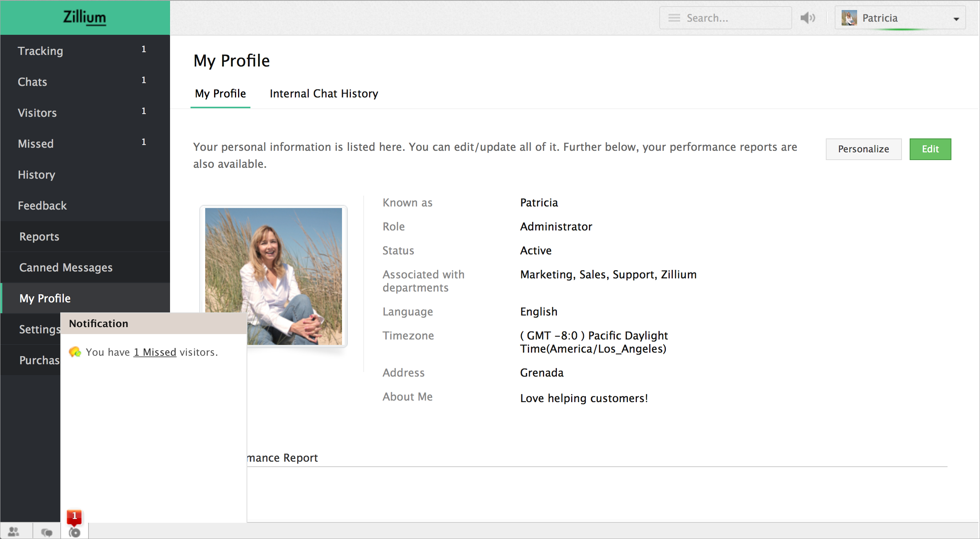The width and height of the screenshot is (980, 539).
Task: Open the chat bubbles icon in bottom bar
Action: click(x=47, y=532)
